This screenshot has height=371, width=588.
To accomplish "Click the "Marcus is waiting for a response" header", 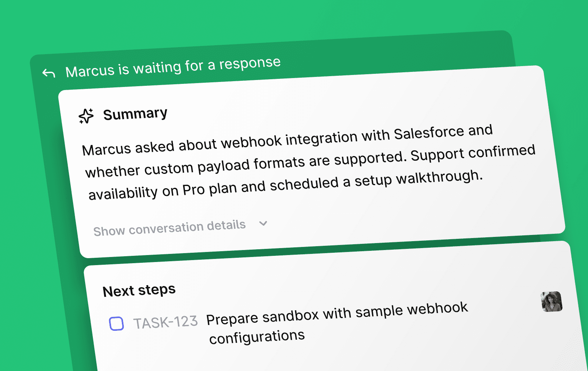I will tap(173, 67).
